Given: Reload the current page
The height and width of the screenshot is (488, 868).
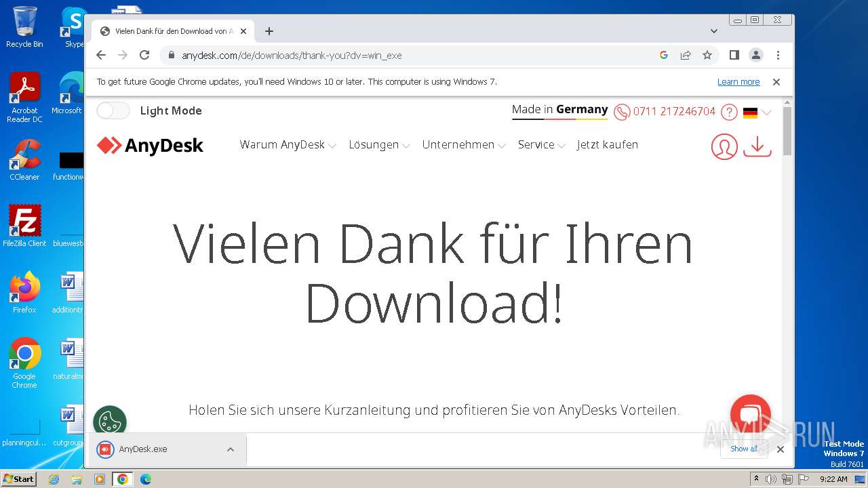Looking at the screenshot, I should click(144, 55).
